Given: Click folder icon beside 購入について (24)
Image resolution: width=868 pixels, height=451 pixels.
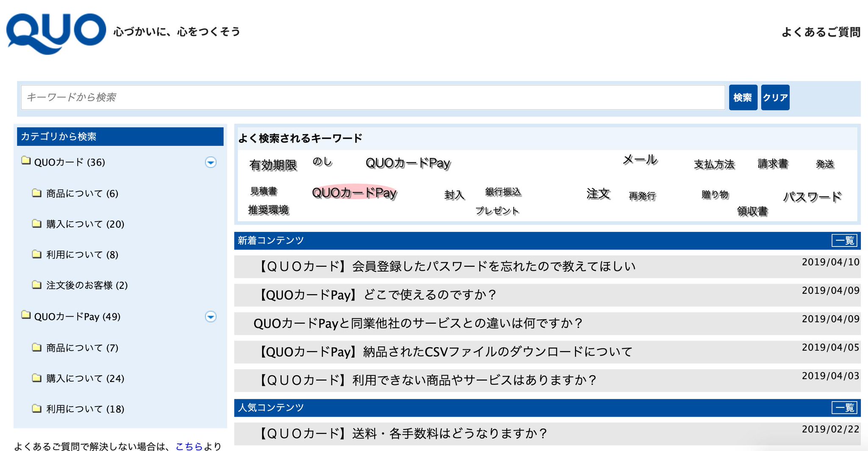Looking at the screenshot, I should pyautogui.click(x=37, y=378).
